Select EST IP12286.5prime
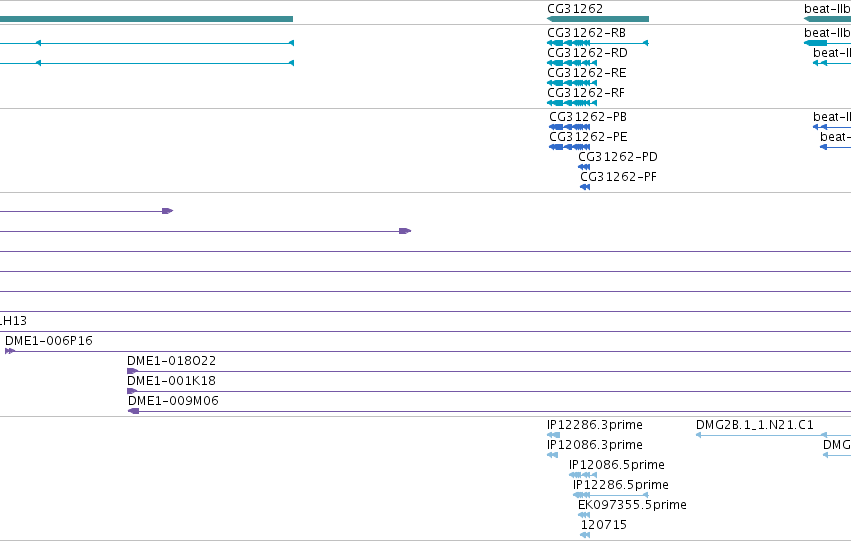Viewport: 851px width, 541px height. pyautogui.click(x=621, y=485)
